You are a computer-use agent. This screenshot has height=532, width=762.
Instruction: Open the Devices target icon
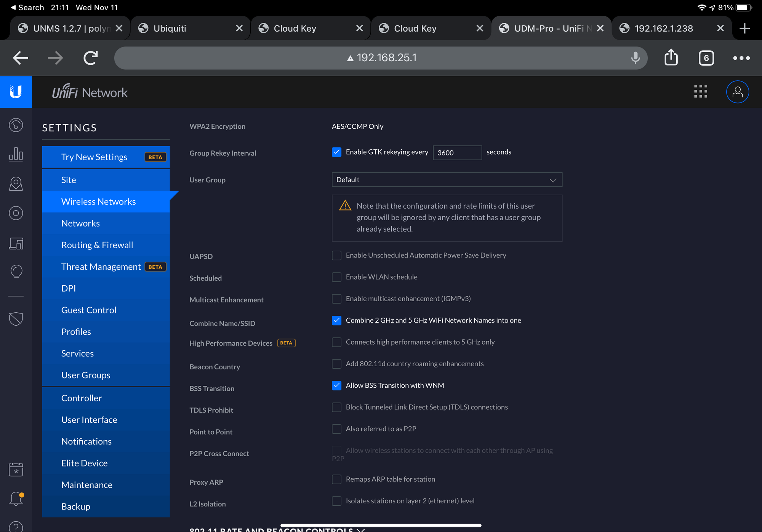point(16,213)
